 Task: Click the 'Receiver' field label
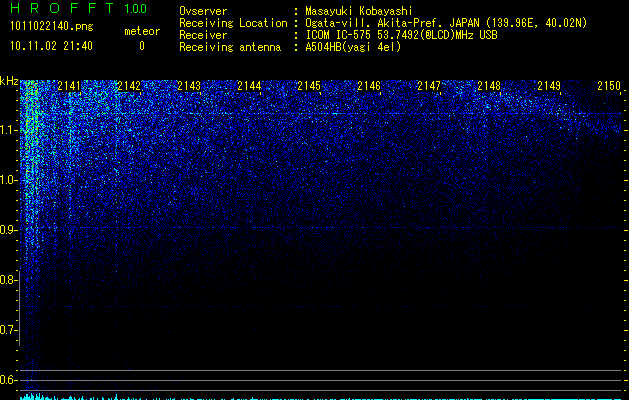click(x=203, y=35)
